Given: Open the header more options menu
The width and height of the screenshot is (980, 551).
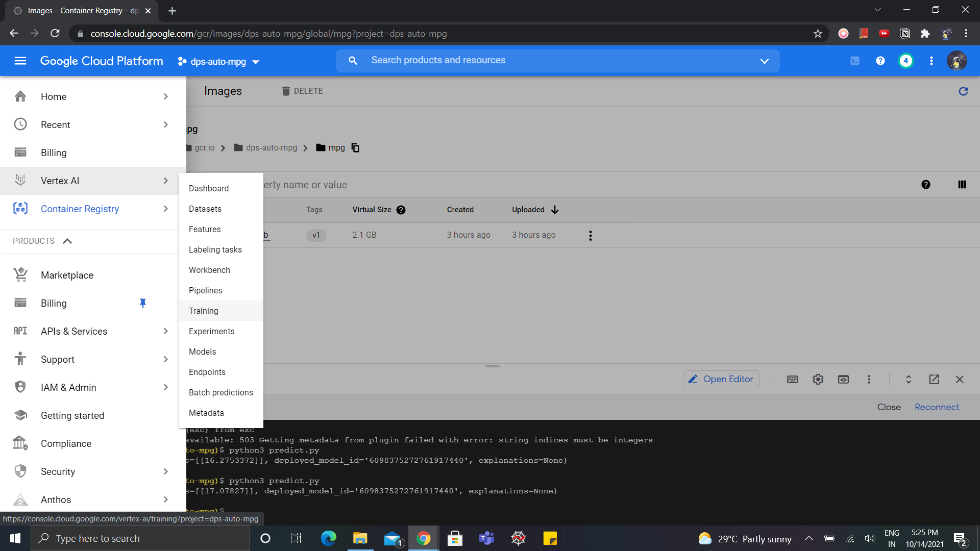Looking at the screenshot, I should pos(932,61).
